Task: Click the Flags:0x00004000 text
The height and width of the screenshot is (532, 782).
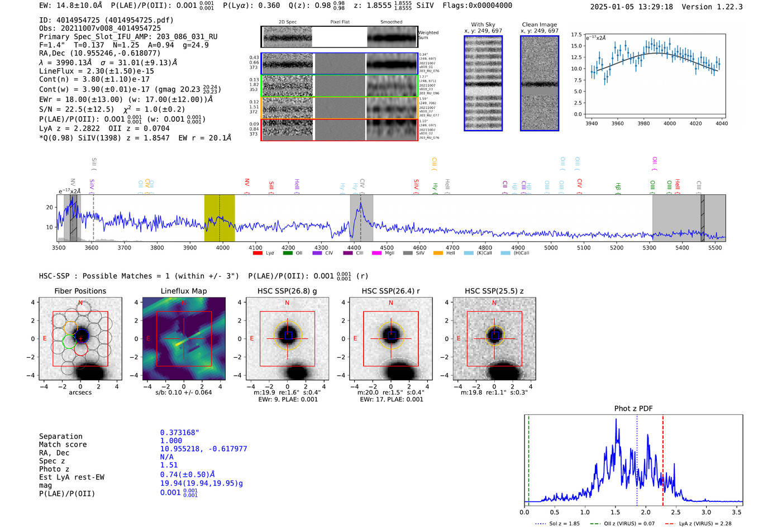Action: 477,6
